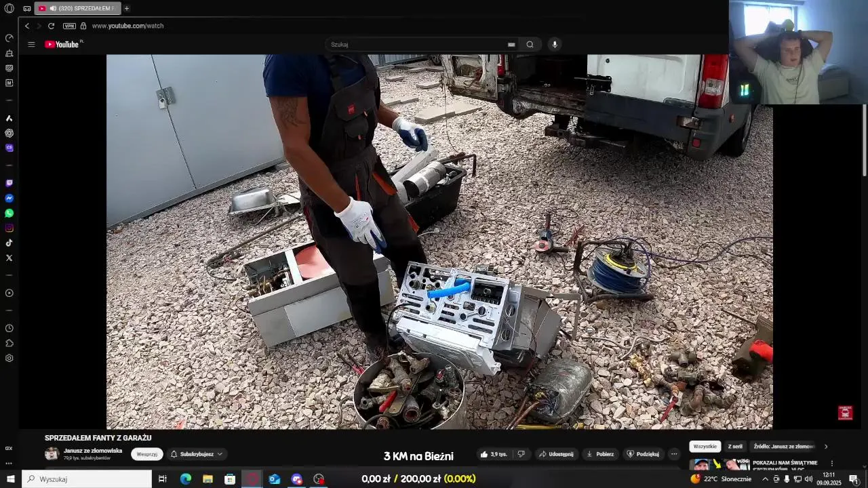
Task: Select the Wszystkie filter chip
Action: tap(705, 447)
